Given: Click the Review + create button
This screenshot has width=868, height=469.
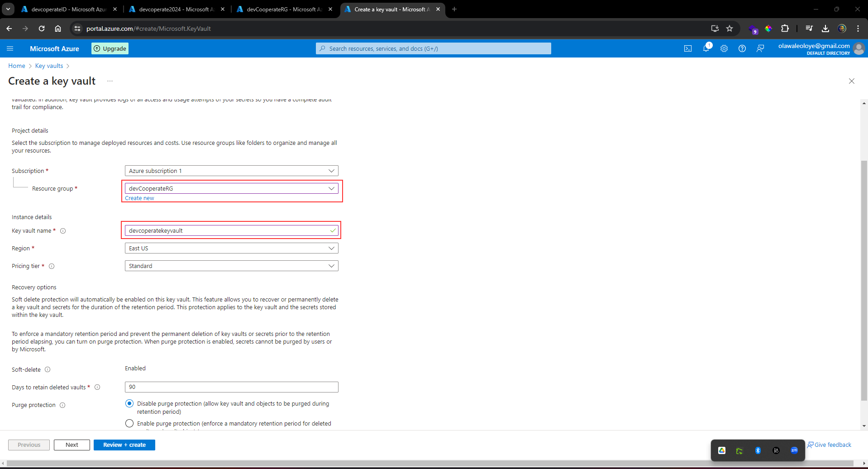Looking at the screenshot, I should (124, 445).
